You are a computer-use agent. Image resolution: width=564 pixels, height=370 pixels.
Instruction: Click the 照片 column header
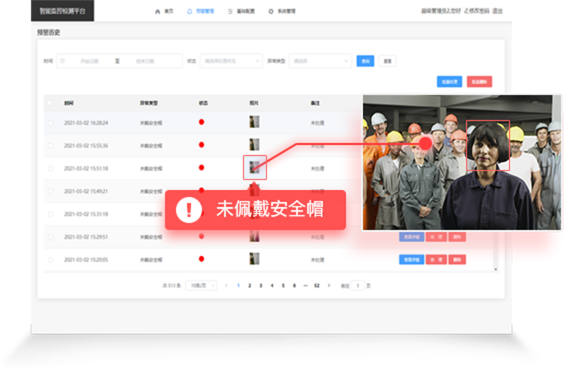point(254,103)
